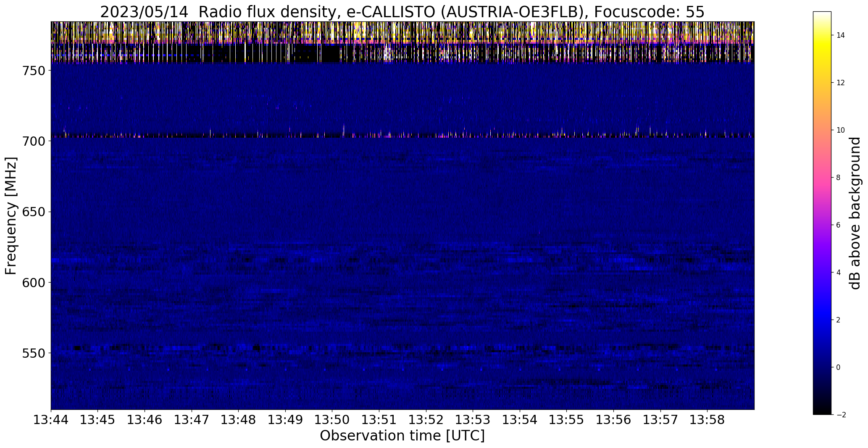Click the 750 MHz frequency tick label

33,71
